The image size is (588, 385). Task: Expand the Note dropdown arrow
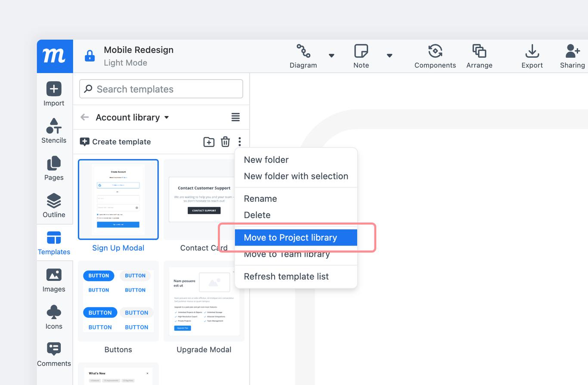[x=390, y=55]
